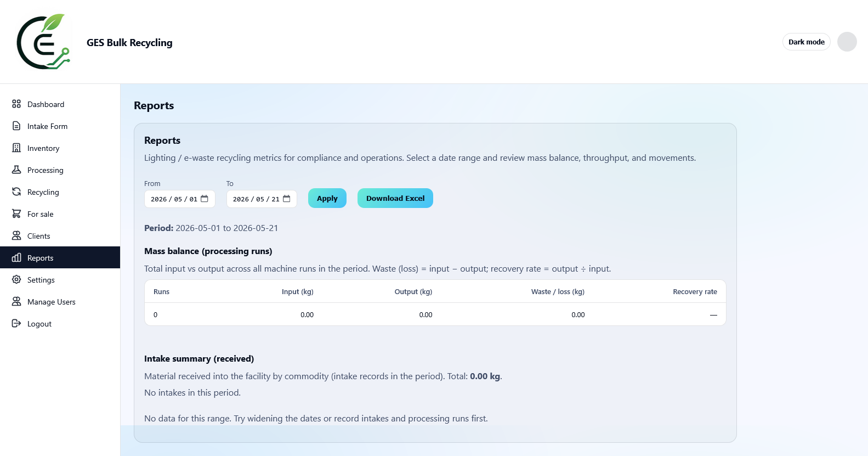The height and width of the screenshot is (456, 868).
Task: Toggle Dark mode
Action: (806, 42)
